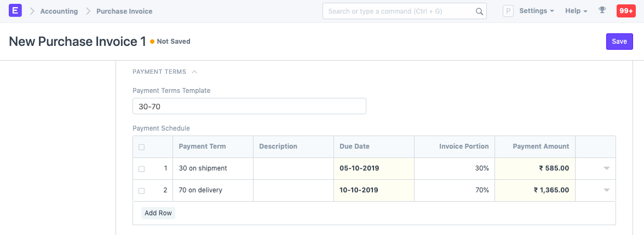Check the row 1 checkbox

[142, 169]
